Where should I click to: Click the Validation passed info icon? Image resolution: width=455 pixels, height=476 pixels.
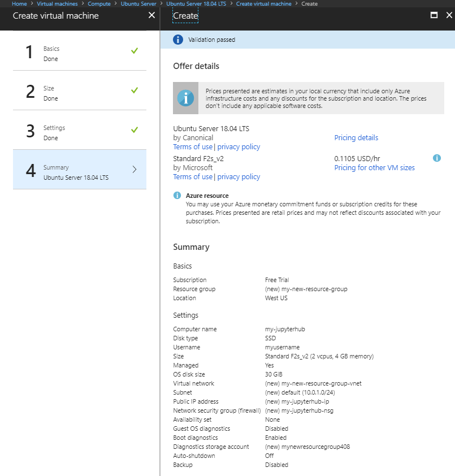[x=178, y=40]
